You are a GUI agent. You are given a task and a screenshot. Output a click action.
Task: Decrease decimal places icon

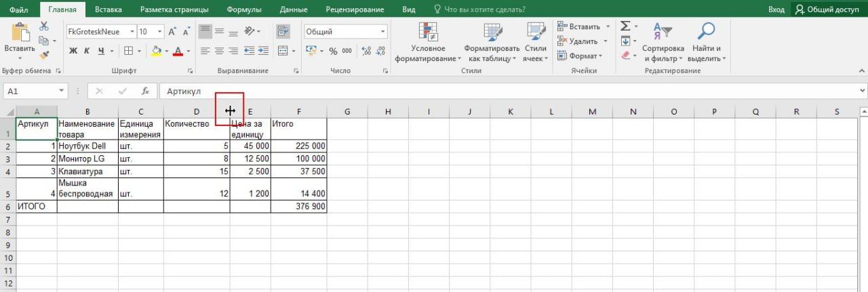pos(380,51)
